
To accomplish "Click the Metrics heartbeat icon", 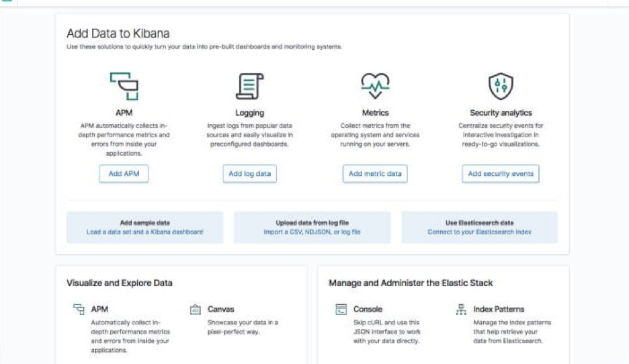I will pyautogui.click(x=375, y=86).
